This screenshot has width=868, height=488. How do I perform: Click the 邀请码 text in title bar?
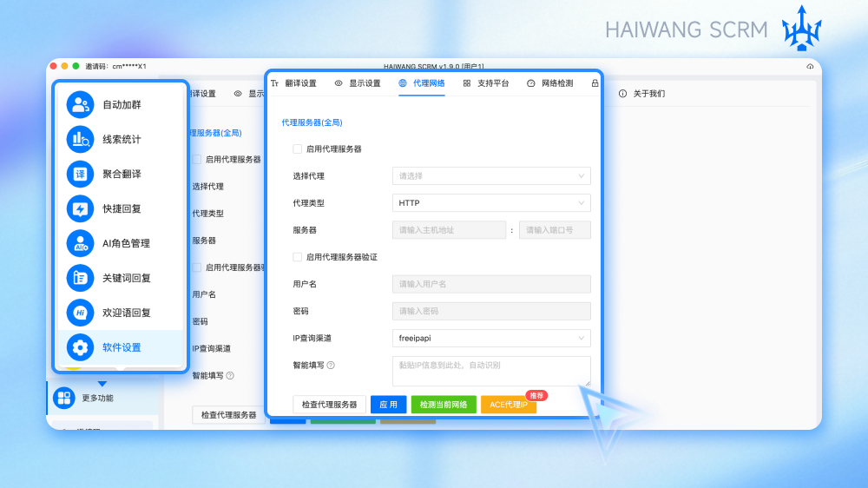coord(115,67)
